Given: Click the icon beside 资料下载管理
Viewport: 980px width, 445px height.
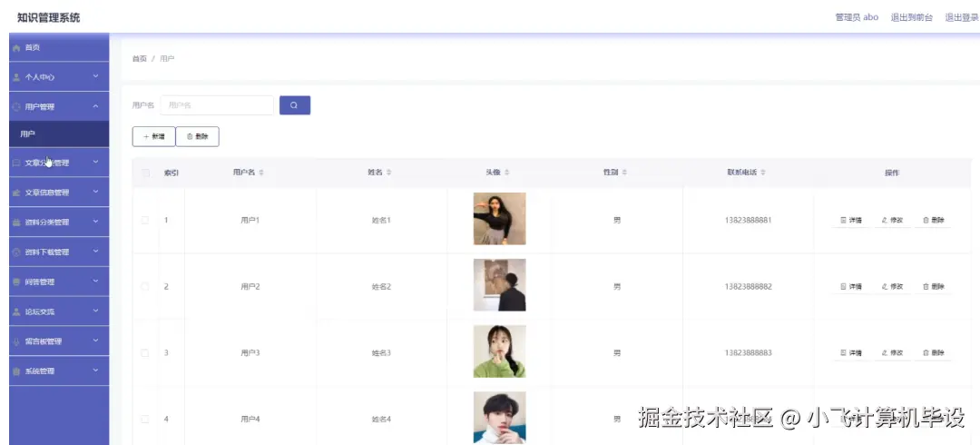Looking at the screenshot, I should pos(17,252).
